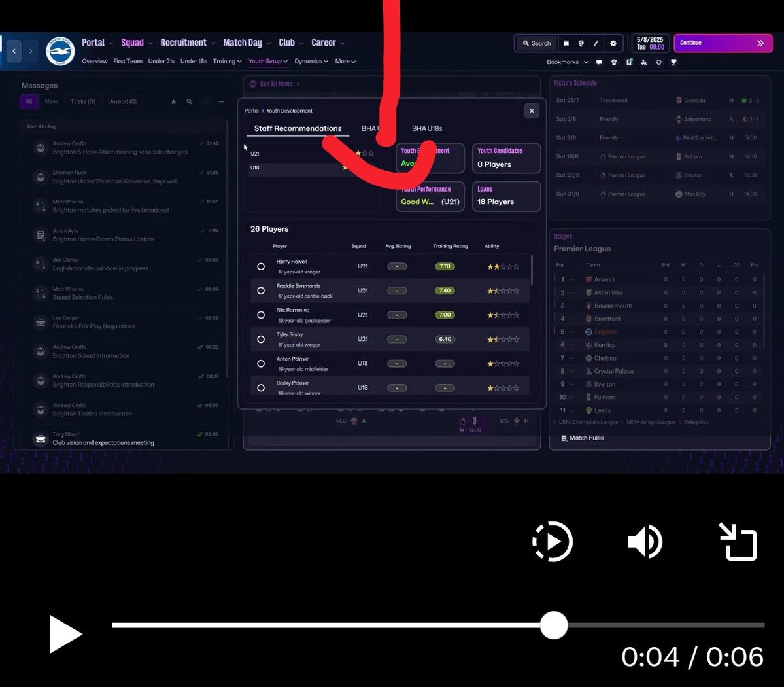Open the trophy competitions bookmark icon
The image size is (784, 687).
coord(674,62)
